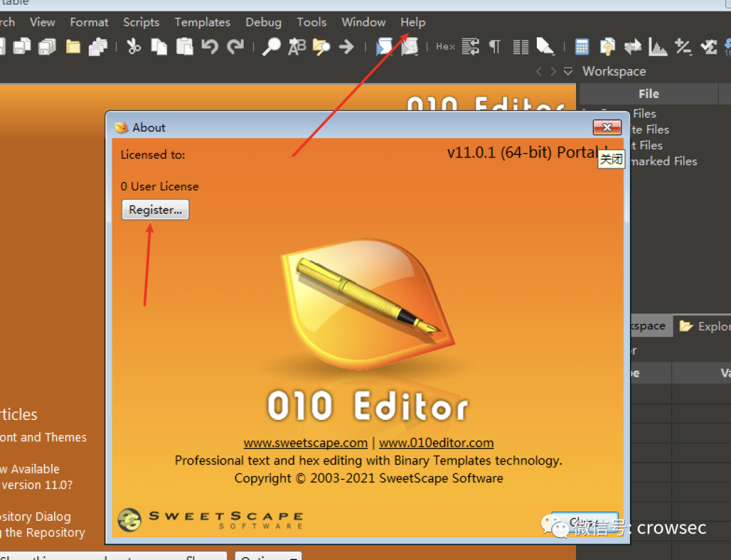Click the Checksum sigma icon
Screen dimensions: 731x560
[709, 47]
